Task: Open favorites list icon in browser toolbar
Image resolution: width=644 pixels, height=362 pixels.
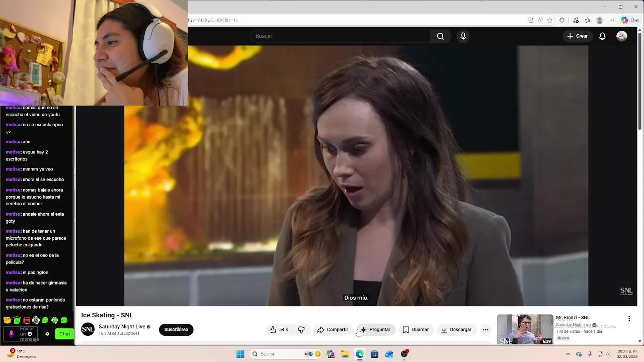Action: (587, 20)
